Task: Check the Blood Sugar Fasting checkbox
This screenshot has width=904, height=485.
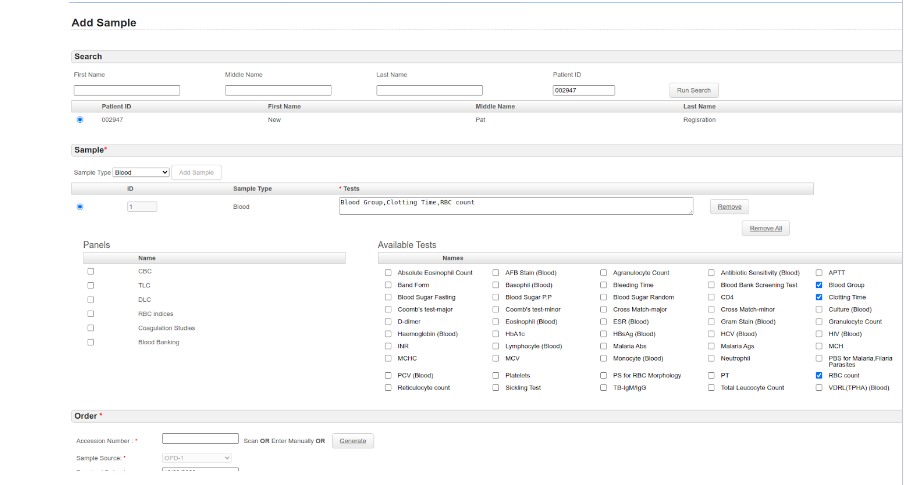Action: pos(388,298)
